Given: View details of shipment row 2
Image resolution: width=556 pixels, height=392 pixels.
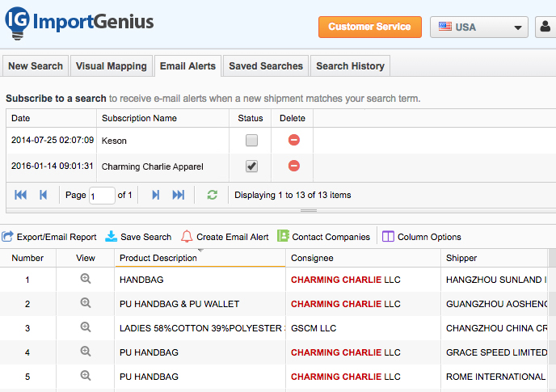Looking at the screenshot, I should click(x=86, y=303).
